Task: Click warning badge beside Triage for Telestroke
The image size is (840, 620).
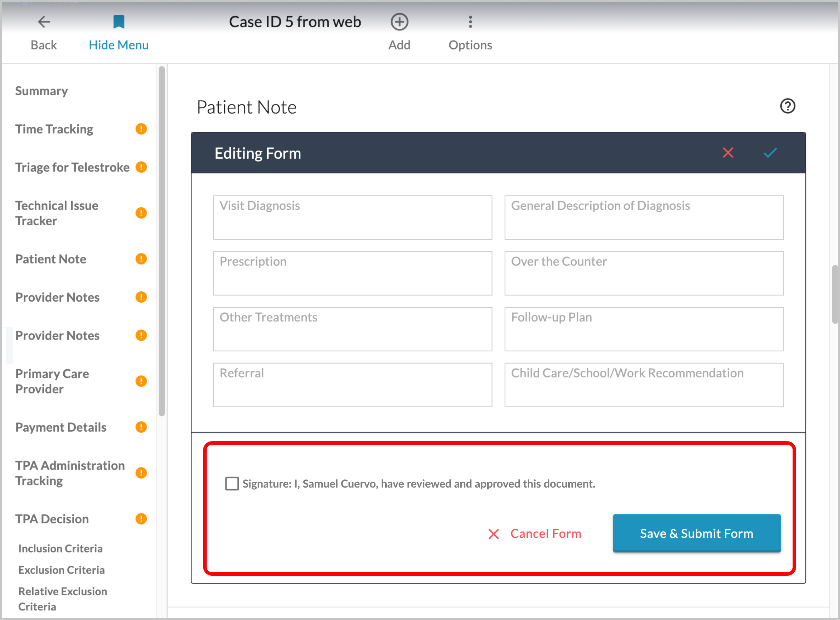Action: click(141, 167)
